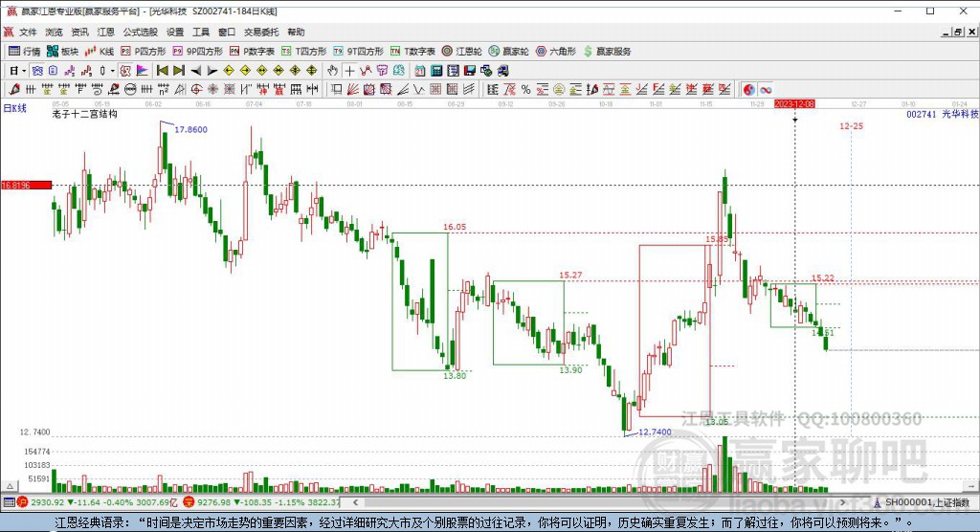This screenshot has height=532, width=980.
Task: Expand the candlestick style dropdown arrow
Action: click(113, 71)
